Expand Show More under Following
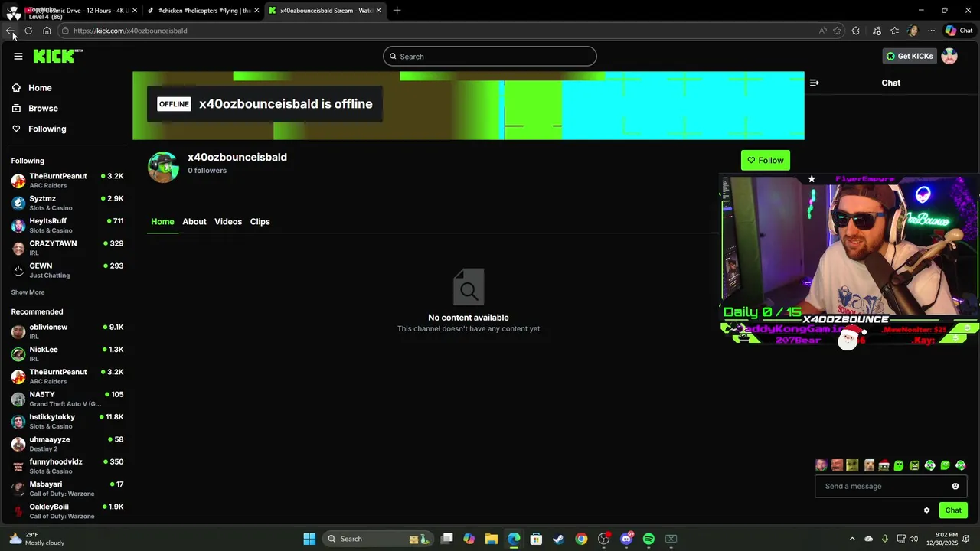980x551 pixels. pyautogui.click(x=28, y=292)
